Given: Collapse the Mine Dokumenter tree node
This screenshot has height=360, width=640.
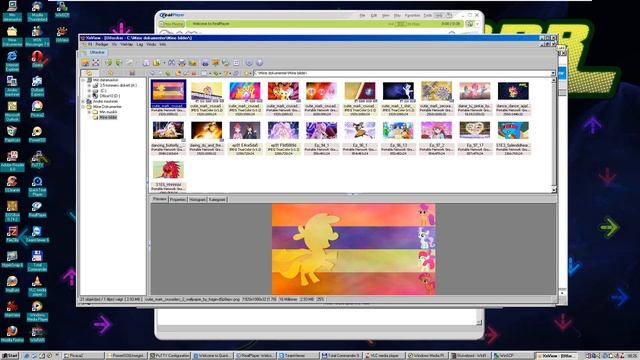Looking at the screenshot, I should tap(84, 107).
